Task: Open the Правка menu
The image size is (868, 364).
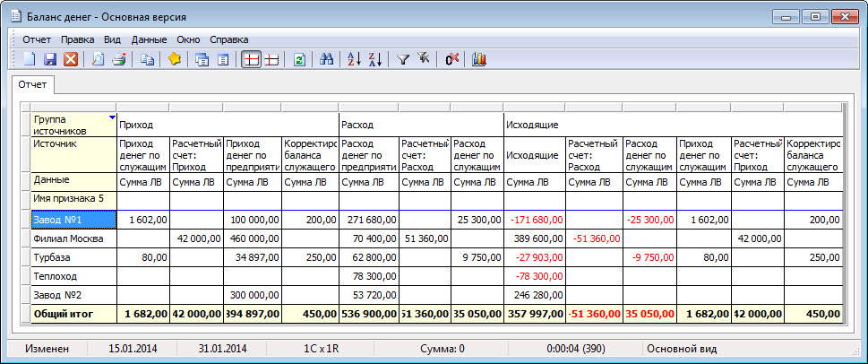Action: [78, 39]
